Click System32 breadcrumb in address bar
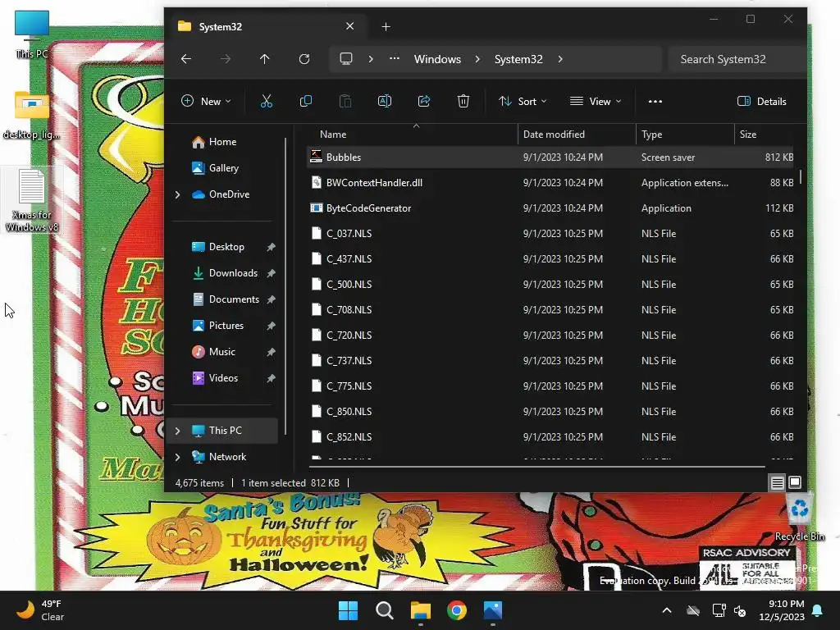The width and height of the screenshot is (840, 630). (518, 59)
